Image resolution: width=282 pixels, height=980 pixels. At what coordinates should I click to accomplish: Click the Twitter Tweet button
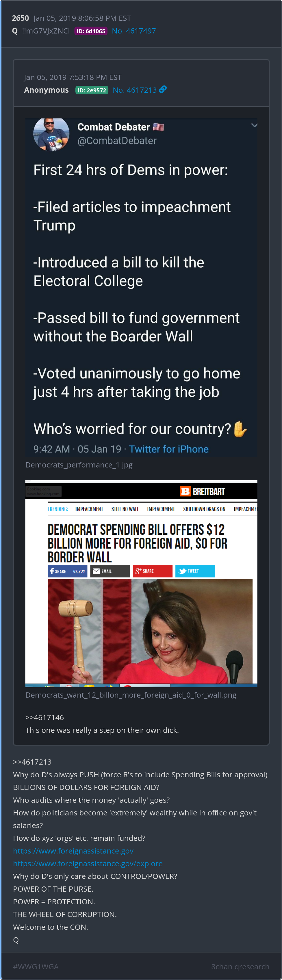coord(195,571)
